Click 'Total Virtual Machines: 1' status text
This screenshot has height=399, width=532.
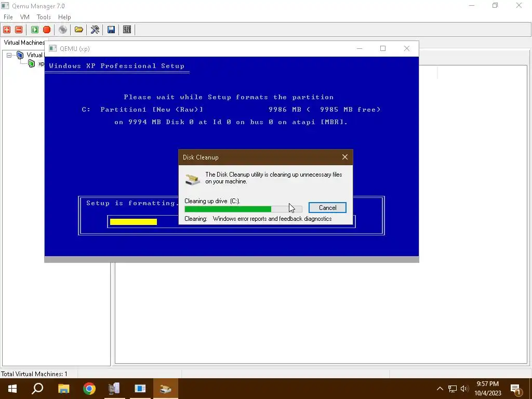[34, 374]
